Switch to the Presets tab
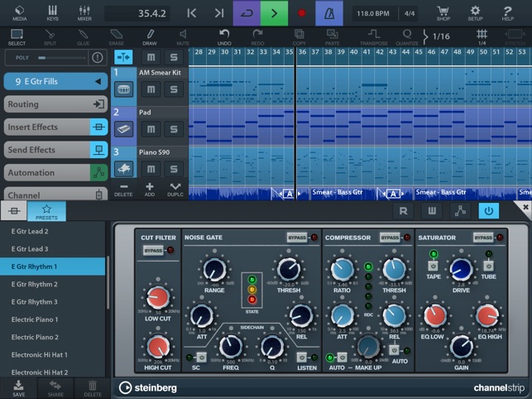 [46, 212]
